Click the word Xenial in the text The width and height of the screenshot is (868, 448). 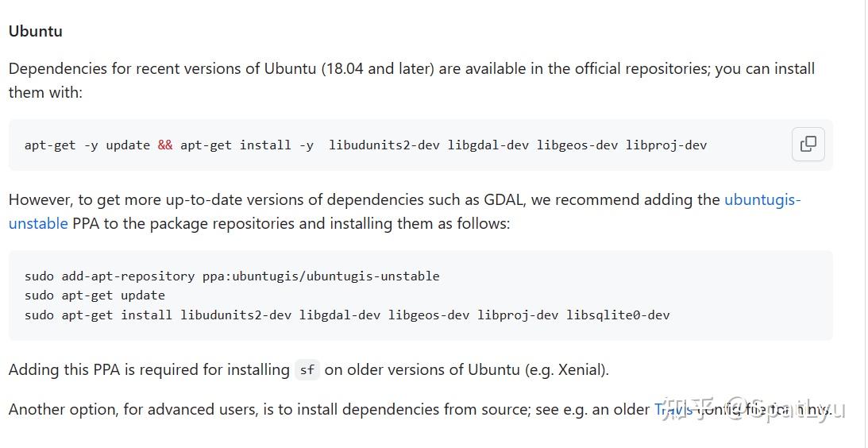point(581,369)
